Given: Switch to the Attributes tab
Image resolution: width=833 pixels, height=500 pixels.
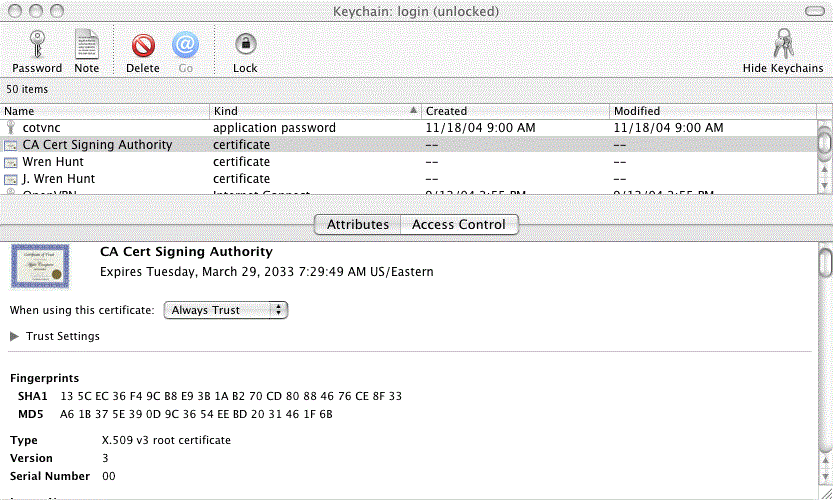Looking at the screenshot, I should 358,225.
